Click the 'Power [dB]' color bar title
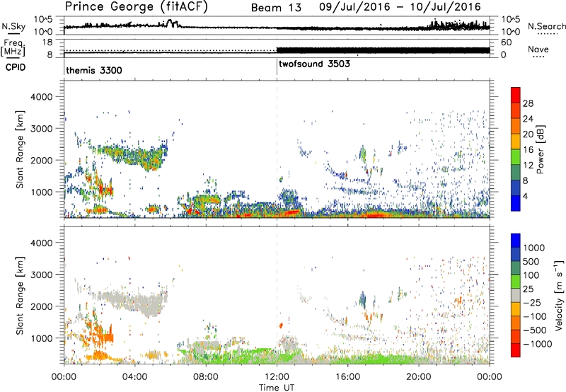The image size is (566, 392). coord(541,149)
